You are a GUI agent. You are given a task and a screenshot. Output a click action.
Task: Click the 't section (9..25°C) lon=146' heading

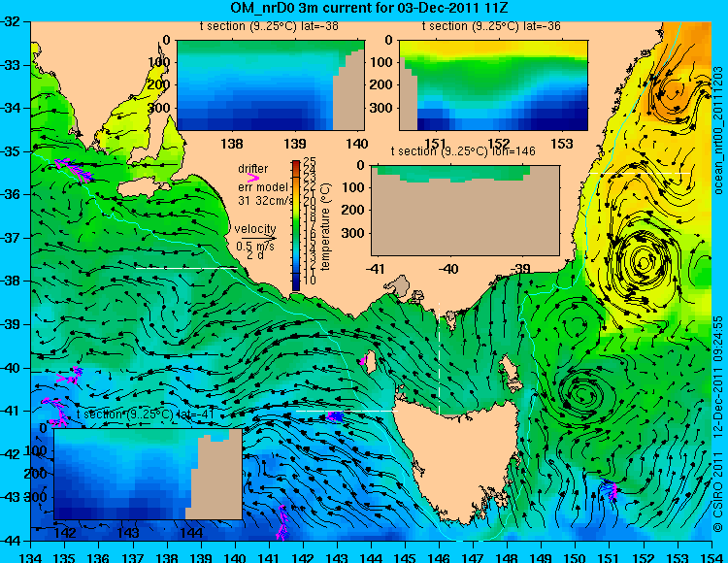[x=463, y=151]
